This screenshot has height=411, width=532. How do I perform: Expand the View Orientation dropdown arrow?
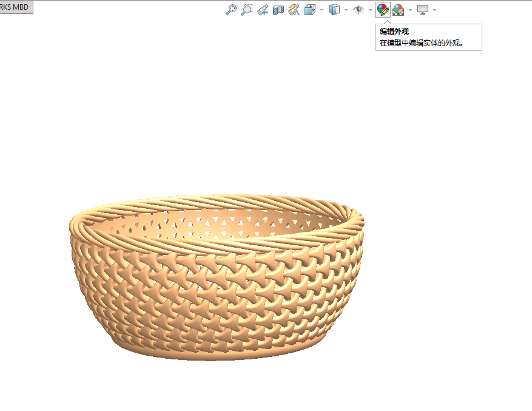click(x=322, y=10)
